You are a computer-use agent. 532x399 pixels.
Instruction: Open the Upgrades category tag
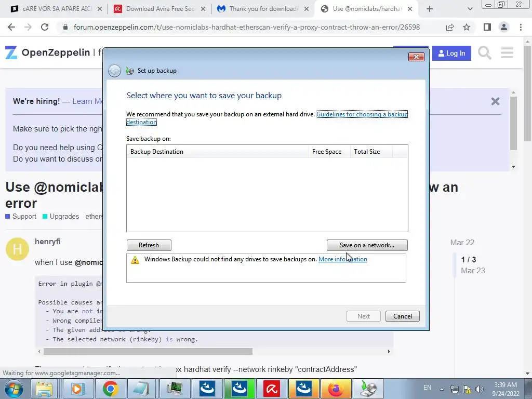tap(61, 217)
